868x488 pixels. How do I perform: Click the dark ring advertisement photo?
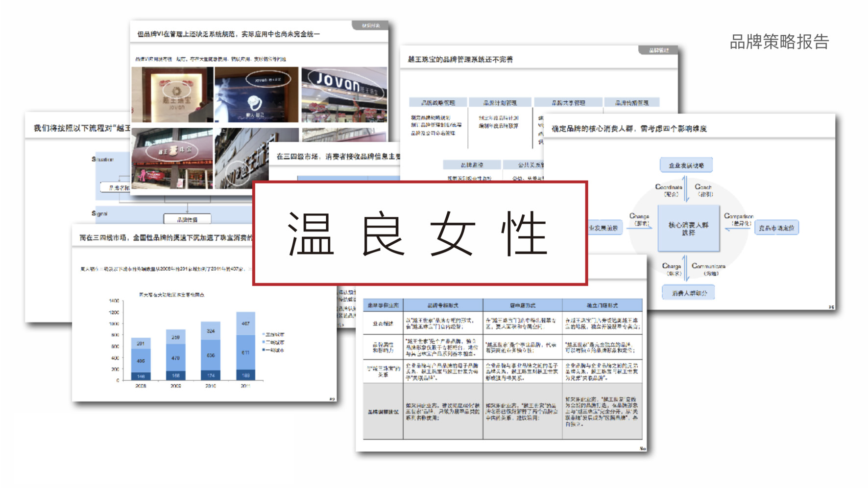pos(257,94)
